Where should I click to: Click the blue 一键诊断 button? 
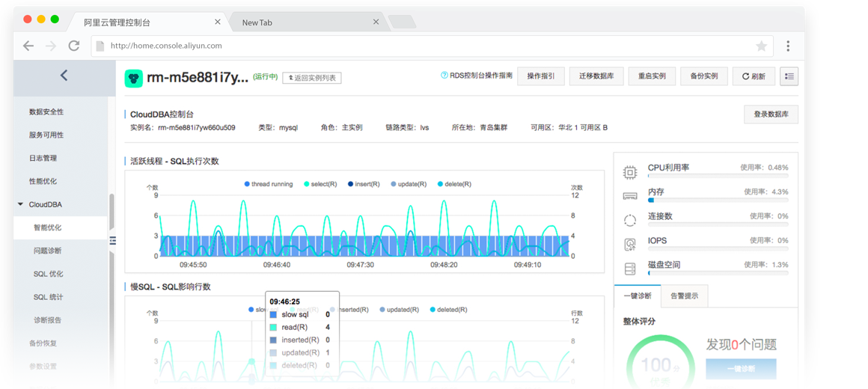click(x=741, y=369)
